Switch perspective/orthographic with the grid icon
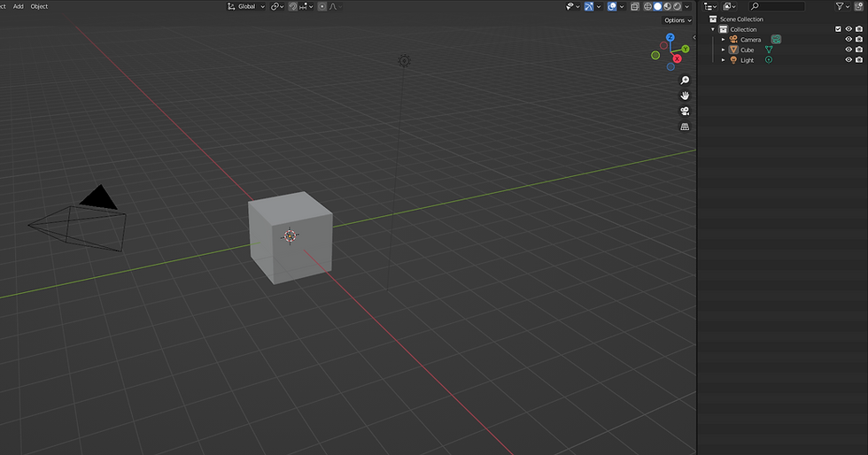Image resolution: width=868 pixels, height=455 pixels. point(685,127)
